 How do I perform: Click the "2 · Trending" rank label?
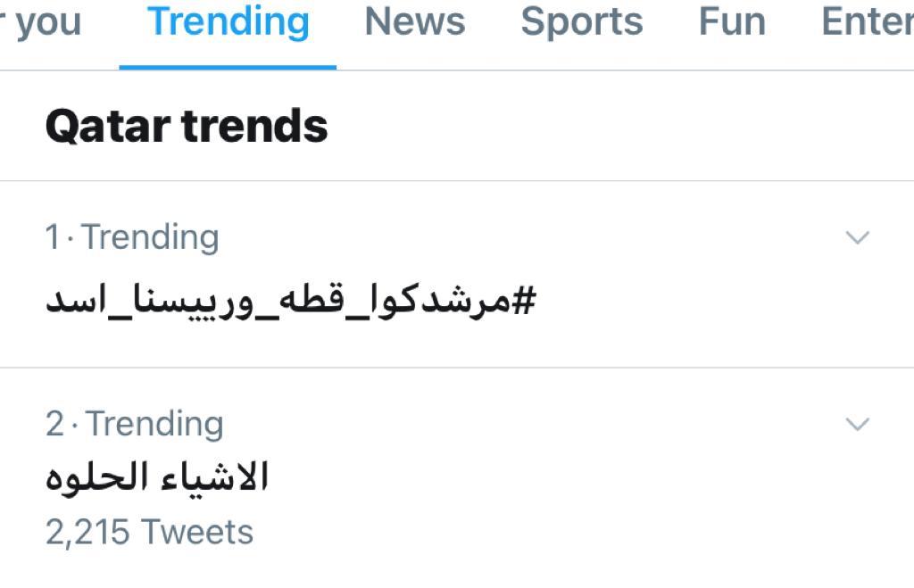tap(134, 424)
